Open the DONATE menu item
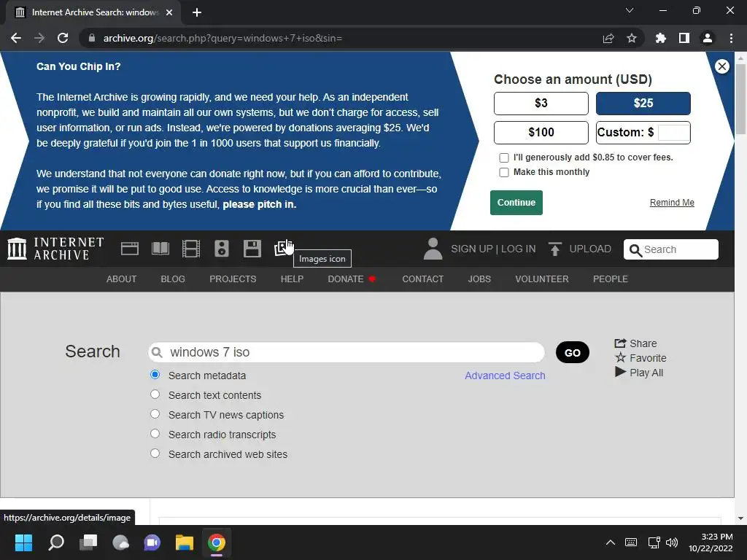 click(352, 279)
